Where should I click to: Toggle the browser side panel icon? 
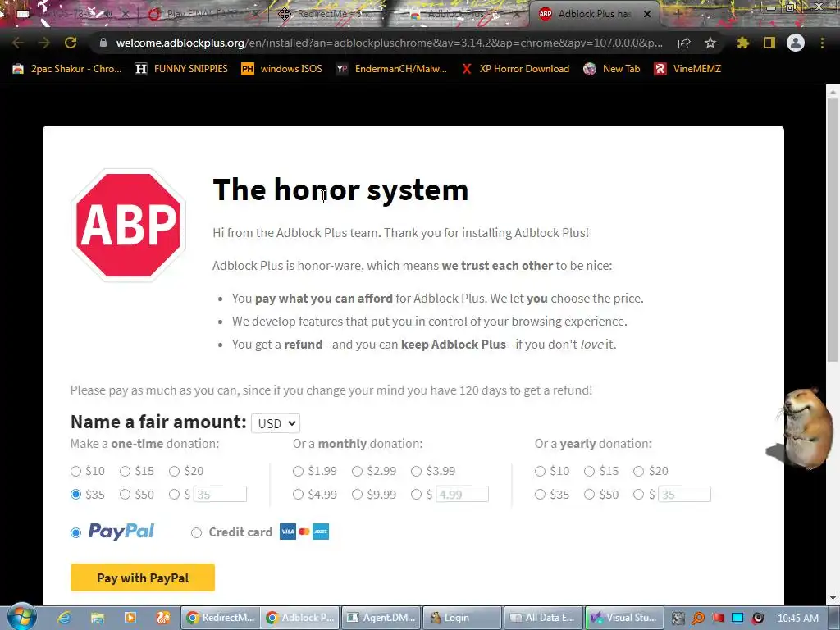pyautogui.click(x=769, y=43)
